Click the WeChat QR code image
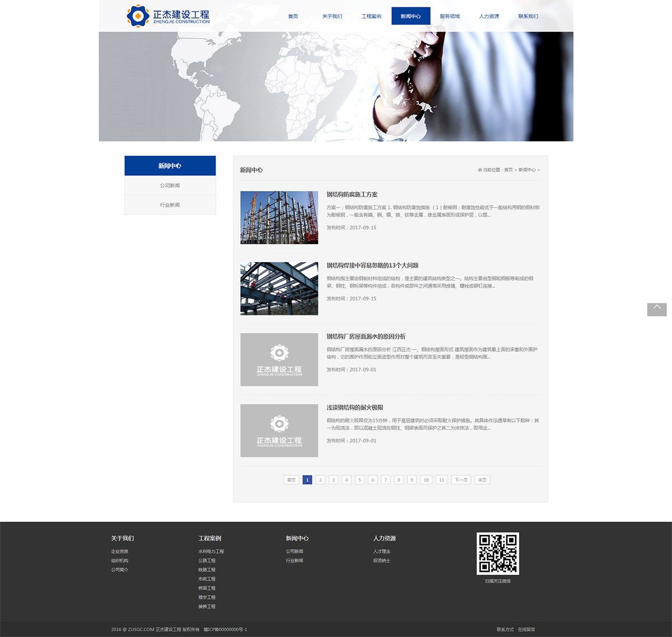 [498, 554]
